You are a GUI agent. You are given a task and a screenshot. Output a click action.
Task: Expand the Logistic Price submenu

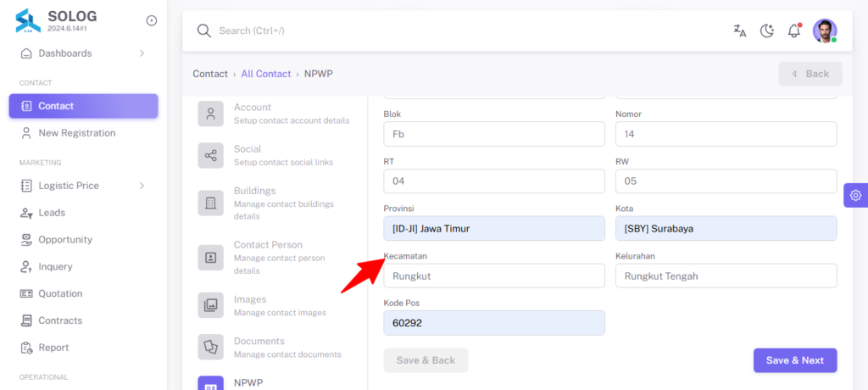(x=142, y=186)
